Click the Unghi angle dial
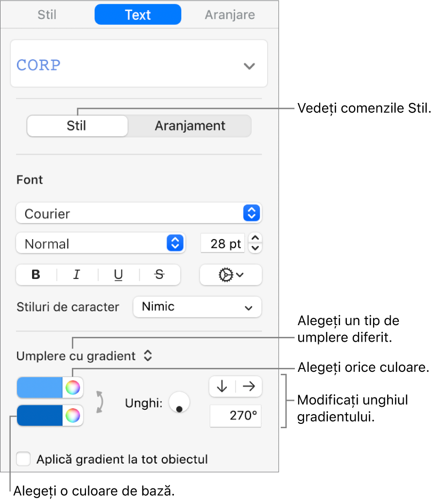 [179, 402]
